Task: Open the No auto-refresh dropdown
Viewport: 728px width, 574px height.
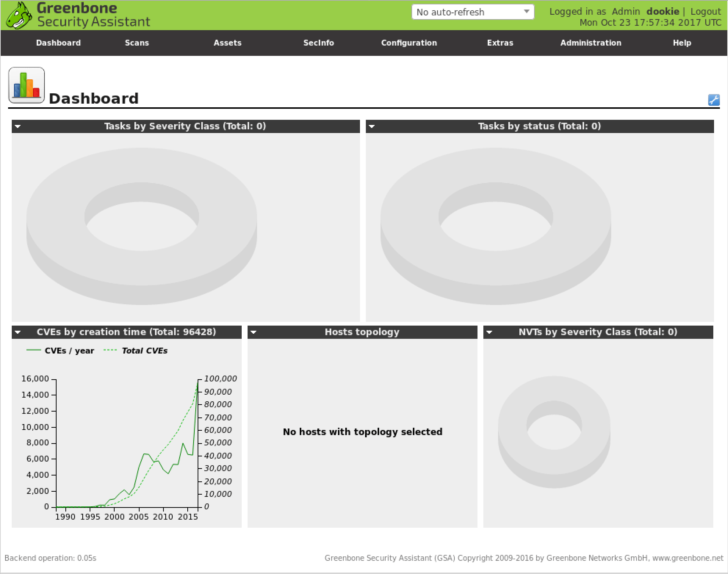Action: tap(472, 12)
